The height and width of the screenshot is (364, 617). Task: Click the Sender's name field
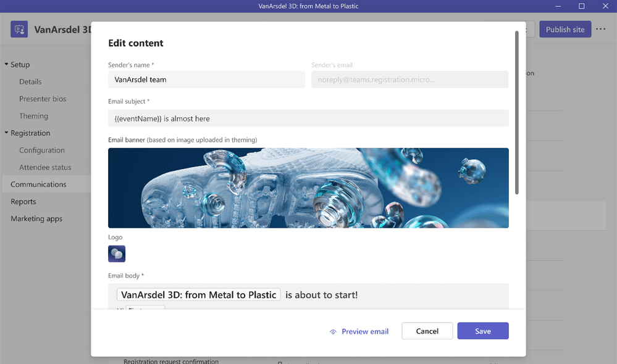[x=206, y=80]
